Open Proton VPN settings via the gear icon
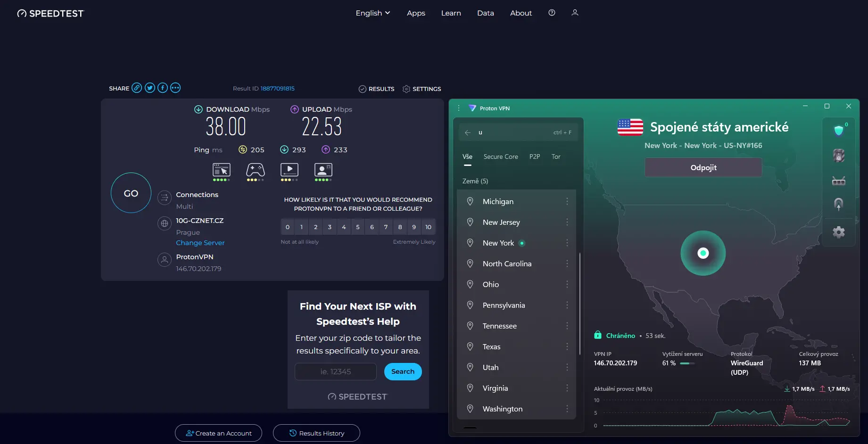 pos(839,231)
